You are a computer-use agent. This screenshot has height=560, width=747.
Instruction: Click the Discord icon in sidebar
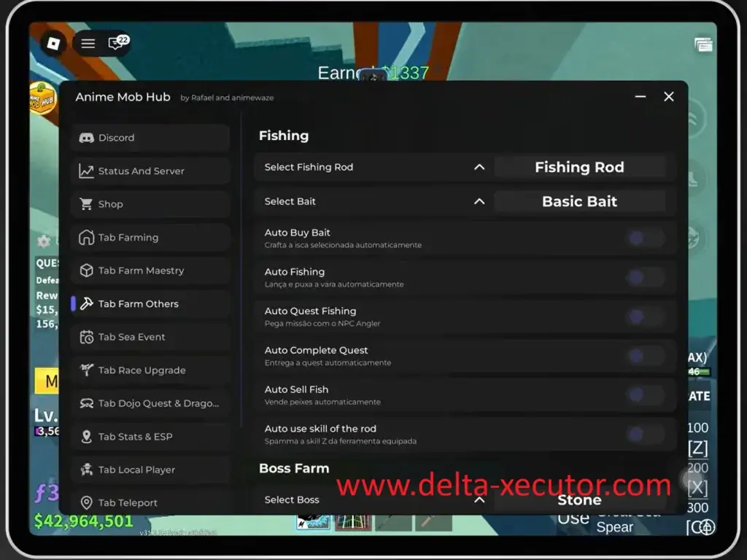coord(86,138)
